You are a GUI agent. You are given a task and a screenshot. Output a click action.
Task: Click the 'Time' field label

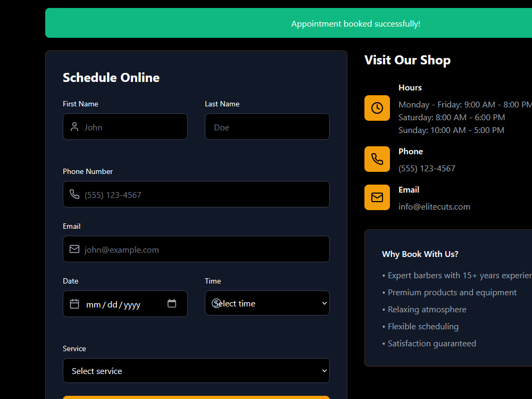tap(213, 281)
